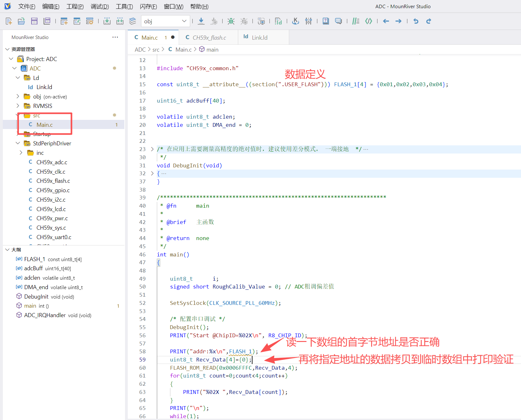Open project settings gear window icon

pos(90,21)
